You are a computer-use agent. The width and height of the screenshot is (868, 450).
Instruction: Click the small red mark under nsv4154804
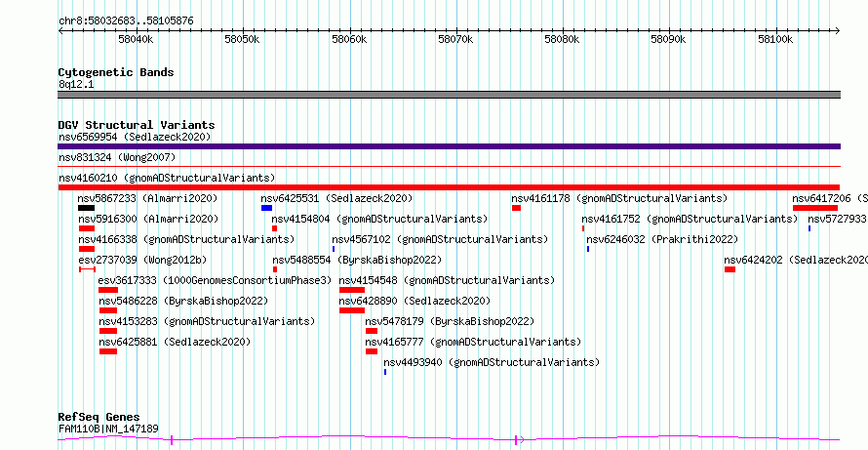tap(275, 228)
